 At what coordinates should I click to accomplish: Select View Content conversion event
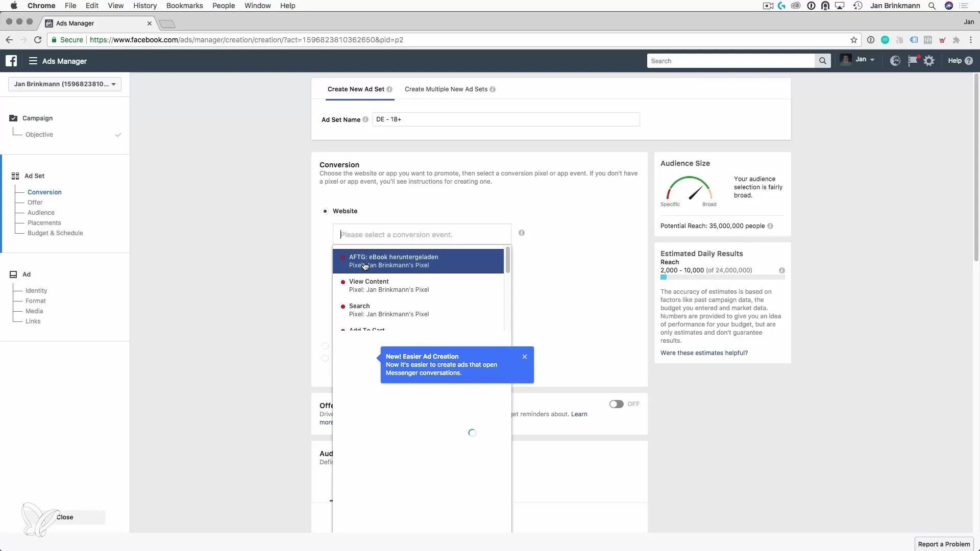point(418,286)
